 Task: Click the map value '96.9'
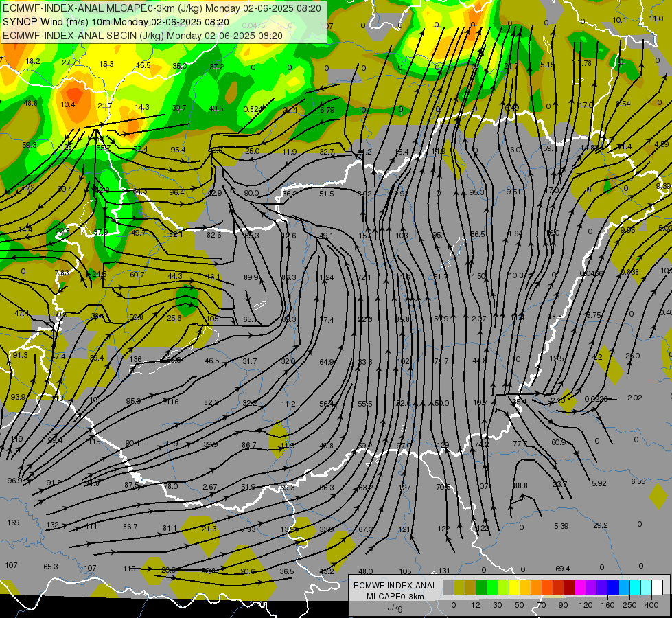tap(14, 481)
